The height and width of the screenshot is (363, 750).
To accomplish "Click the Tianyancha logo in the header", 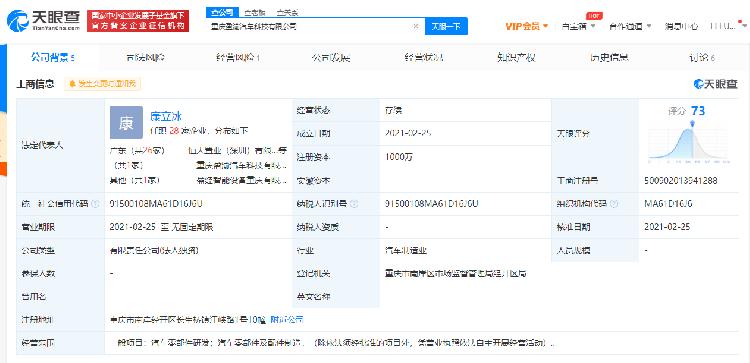I will coord(43,21).
